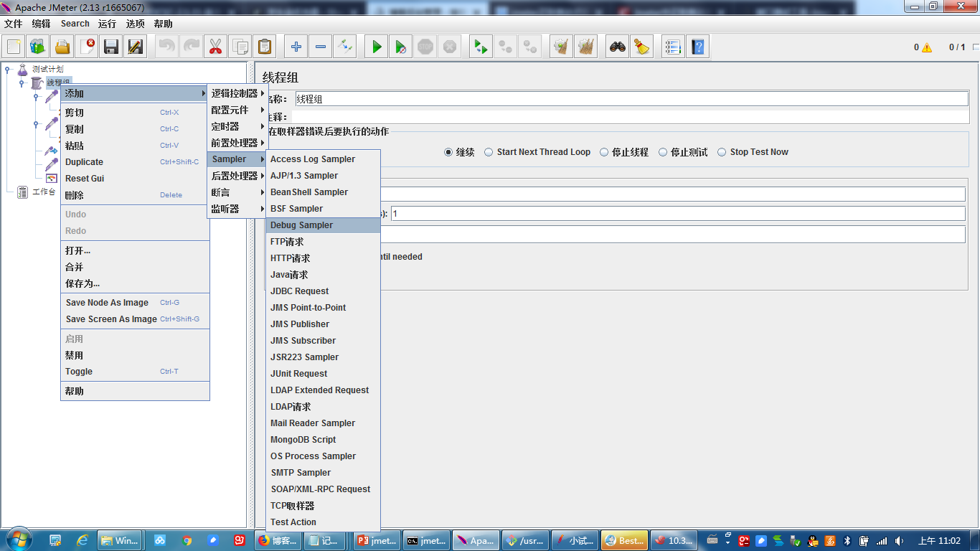Viewport: 980px width, 551px height.
Task: Click the Windows Start orb
Action: (18, 540)
